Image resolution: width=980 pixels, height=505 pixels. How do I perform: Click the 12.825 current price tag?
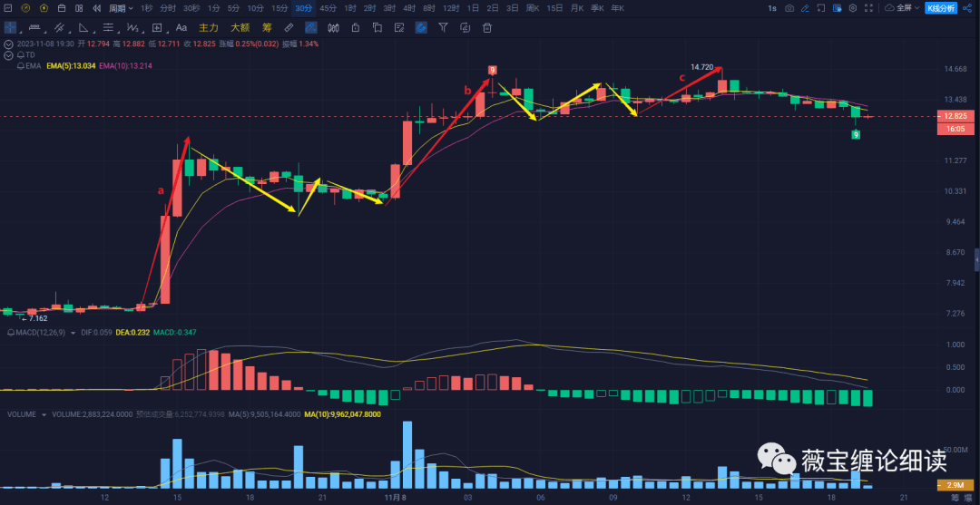[x=955, y=116]
